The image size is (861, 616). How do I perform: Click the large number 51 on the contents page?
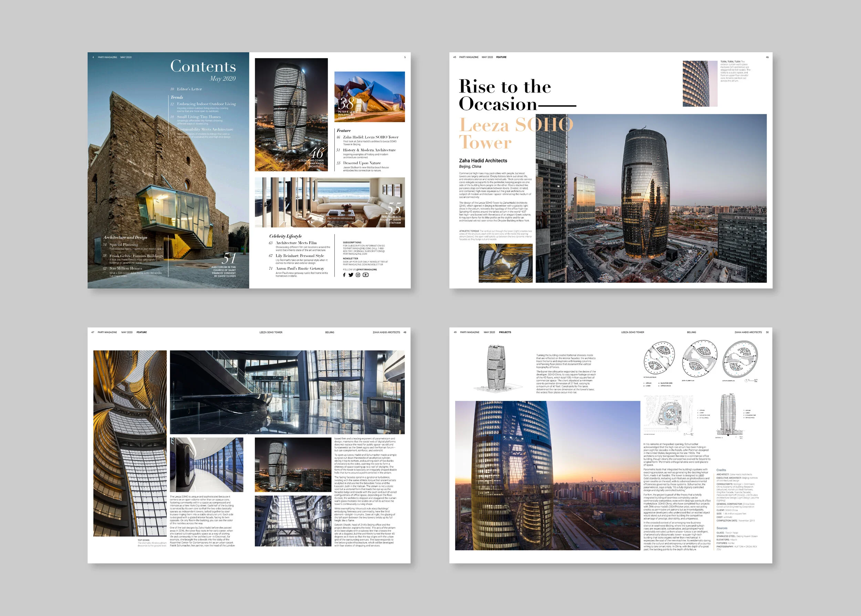[x=229, y=258]
